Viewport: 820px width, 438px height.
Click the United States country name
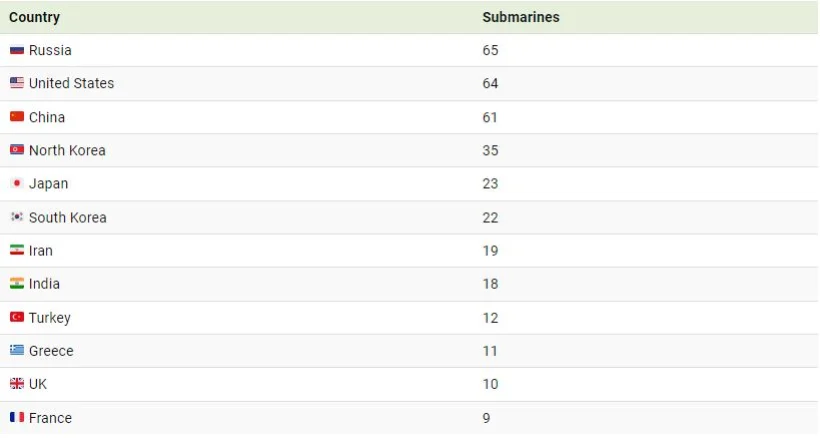pyautogui.click(x=71, y=84)
